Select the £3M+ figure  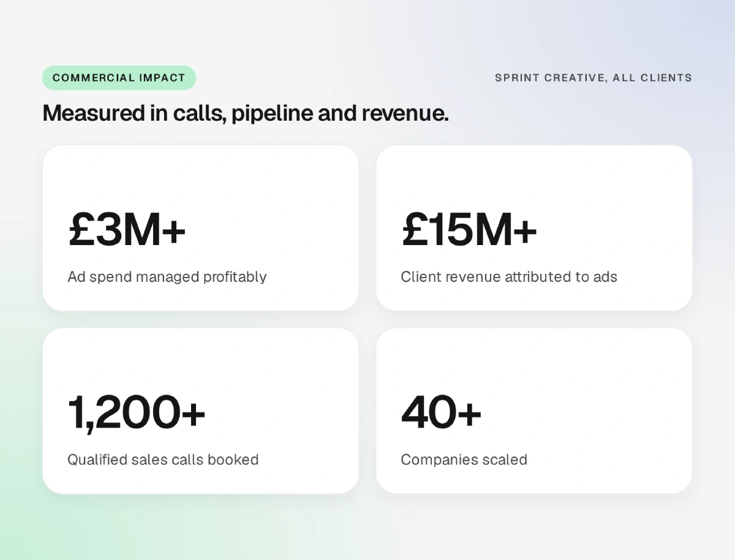[x=127, y=229]
